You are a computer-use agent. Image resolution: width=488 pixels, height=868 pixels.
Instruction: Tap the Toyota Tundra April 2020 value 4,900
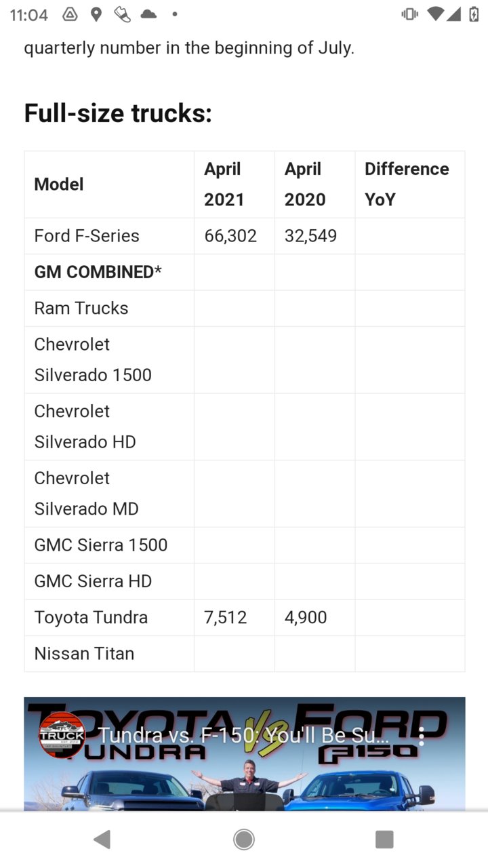point(306,617)
